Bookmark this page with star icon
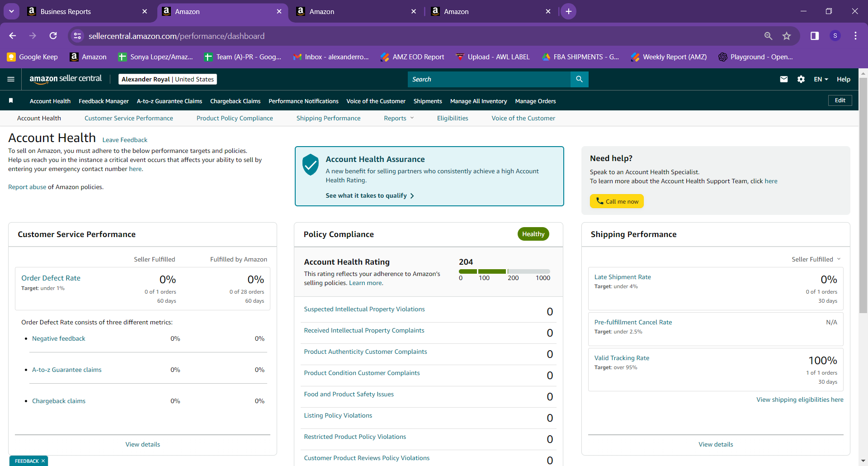The image size is (868, 466). pos(787,36)
